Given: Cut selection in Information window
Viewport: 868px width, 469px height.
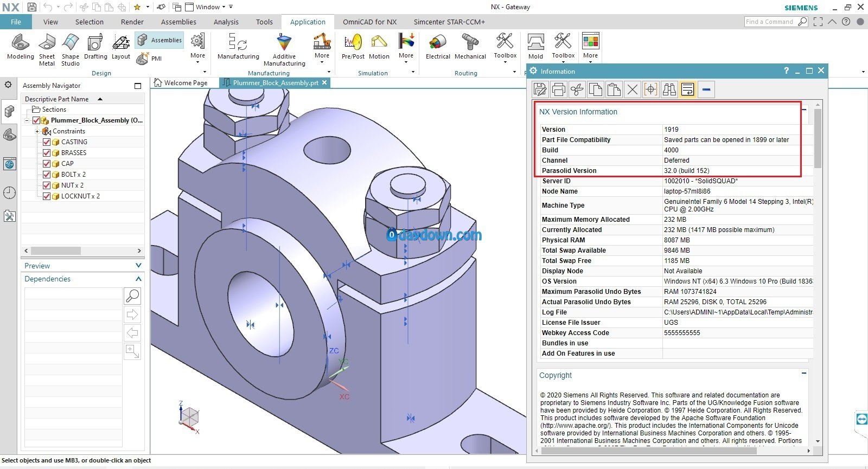Looking at the screenshot, I should pyautogui.click(x=577, y=89).
